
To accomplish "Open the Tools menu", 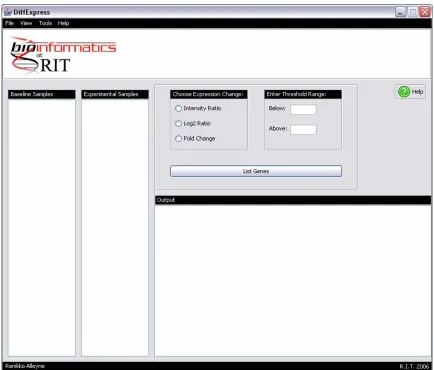I will tap(45, 23).
